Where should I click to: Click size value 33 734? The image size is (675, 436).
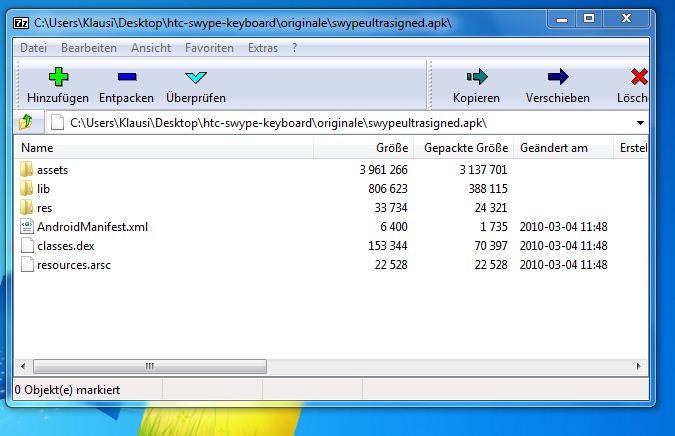391,207
